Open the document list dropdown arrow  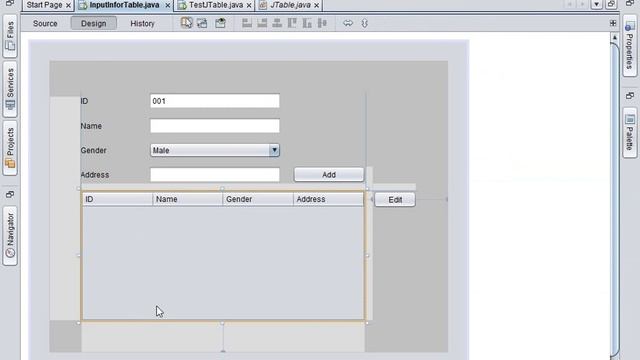click(597, 4)
